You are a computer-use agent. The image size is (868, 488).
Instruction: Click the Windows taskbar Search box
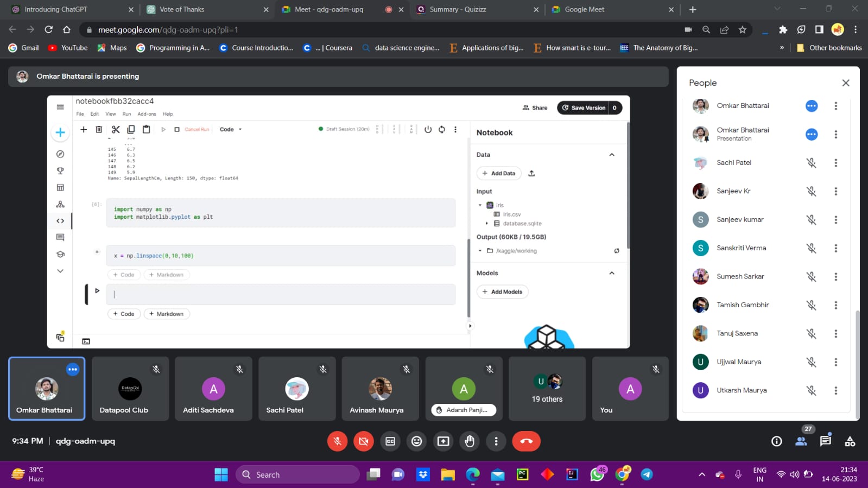pyautogui.click(x=297, y=474)
